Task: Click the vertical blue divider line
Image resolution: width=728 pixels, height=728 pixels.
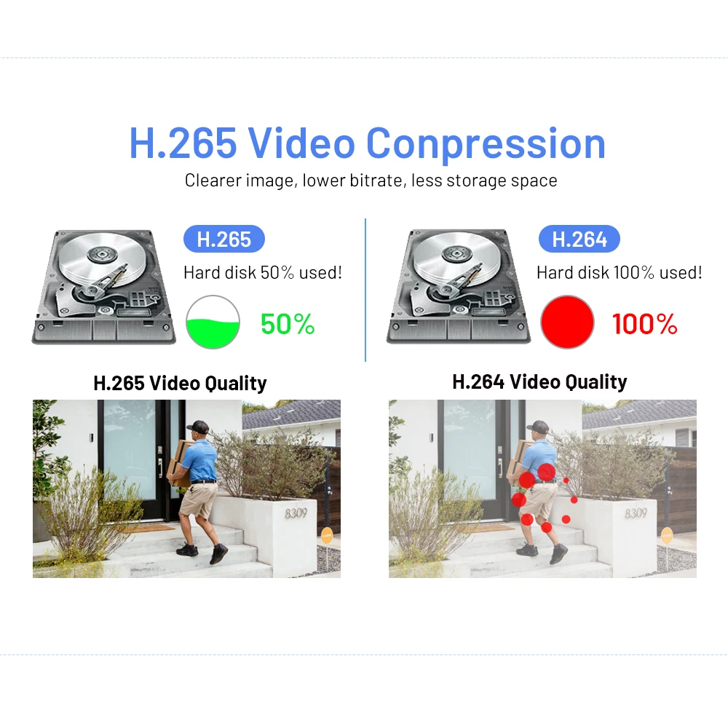Action: point(365,290)
